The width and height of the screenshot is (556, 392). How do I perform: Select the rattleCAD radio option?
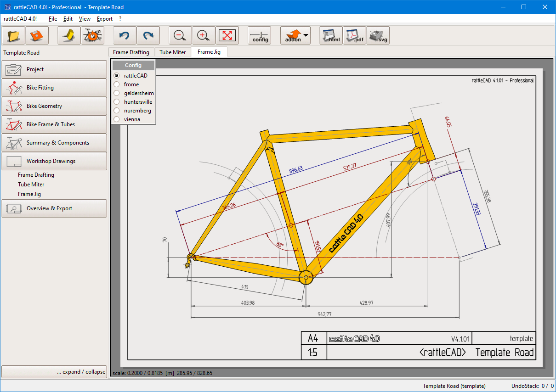point(117,76)
